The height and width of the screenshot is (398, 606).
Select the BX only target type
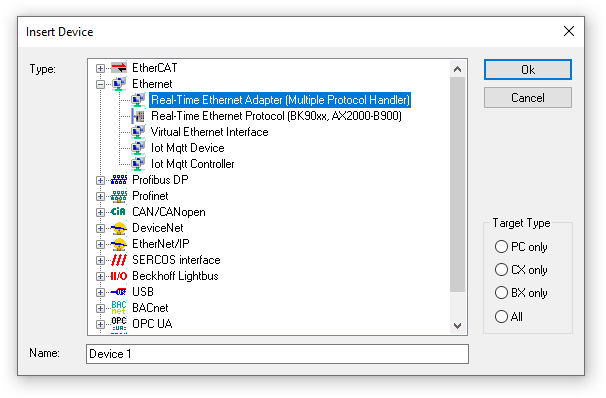(x=501, y=293)
